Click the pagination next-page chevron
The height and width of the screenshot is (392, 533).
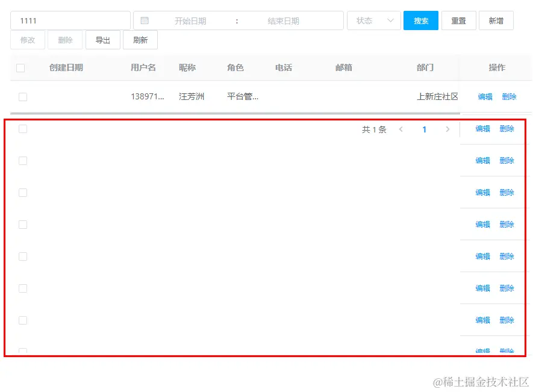[447, 129]
